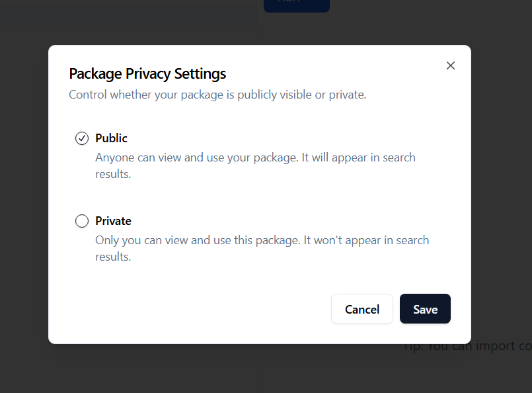Select the Private radio button

pyautogui.click(x=82, y=221)
